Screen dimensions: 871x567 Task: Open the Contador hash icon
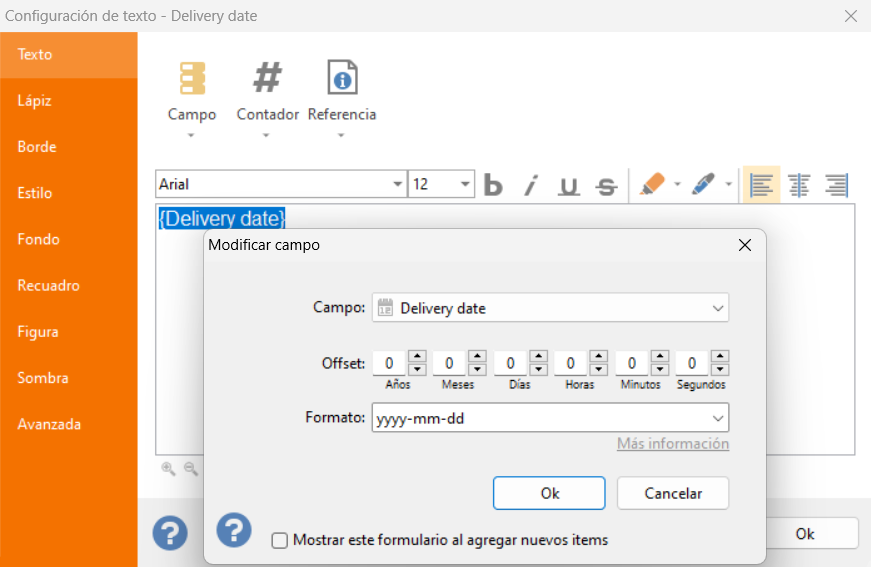(267, 78)
